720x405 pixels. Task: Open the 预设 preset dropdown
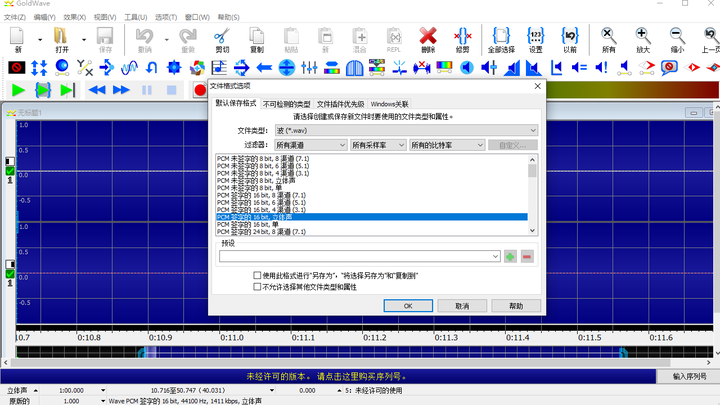495,256
